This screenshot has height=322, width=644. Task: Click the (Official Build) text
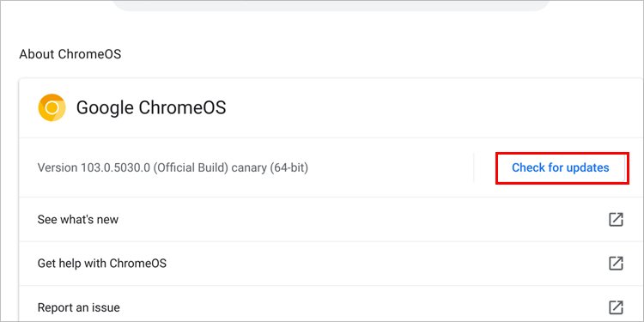point(191,167)
